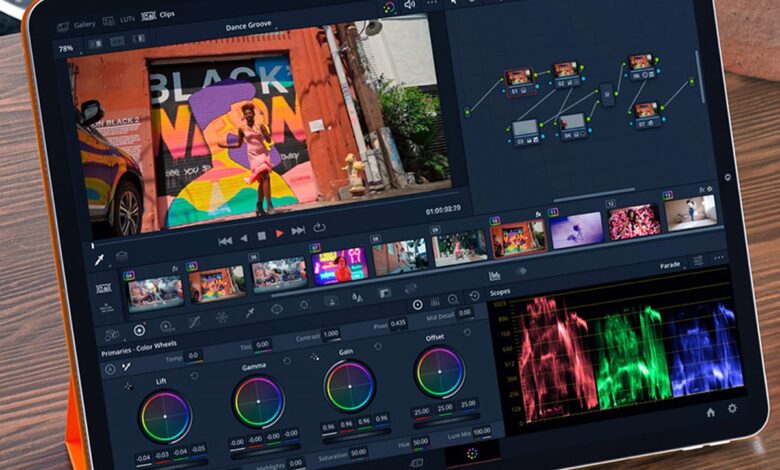This screenshot has width=780, height=470.
Task: Open the Gallery panel
Action: (76, 25)
